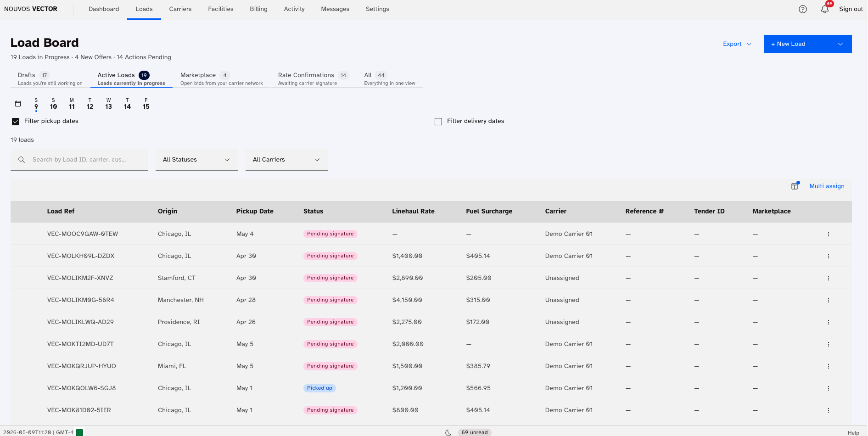The image size is (868, 436).
Task: Click Miami, FL origin cell
Action: (172, 366)
